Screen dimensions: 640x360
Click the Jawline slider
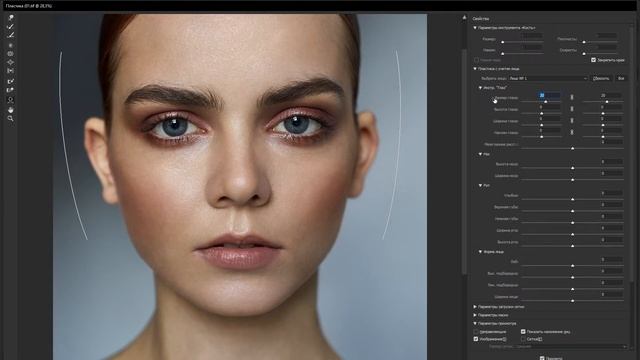click(x=572, y=289)
